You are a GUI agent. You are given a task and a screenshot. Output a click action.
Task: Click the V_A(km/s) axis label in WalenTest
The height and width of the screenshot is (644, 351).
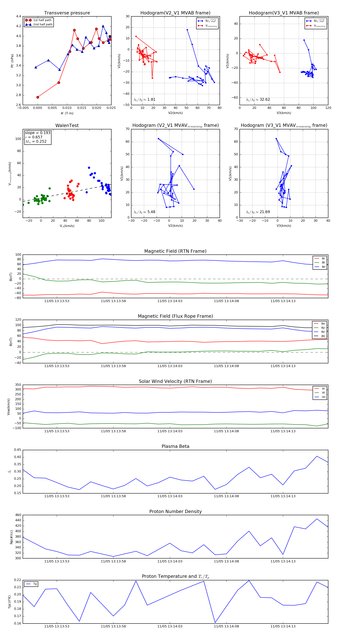[x=67, y=226]
